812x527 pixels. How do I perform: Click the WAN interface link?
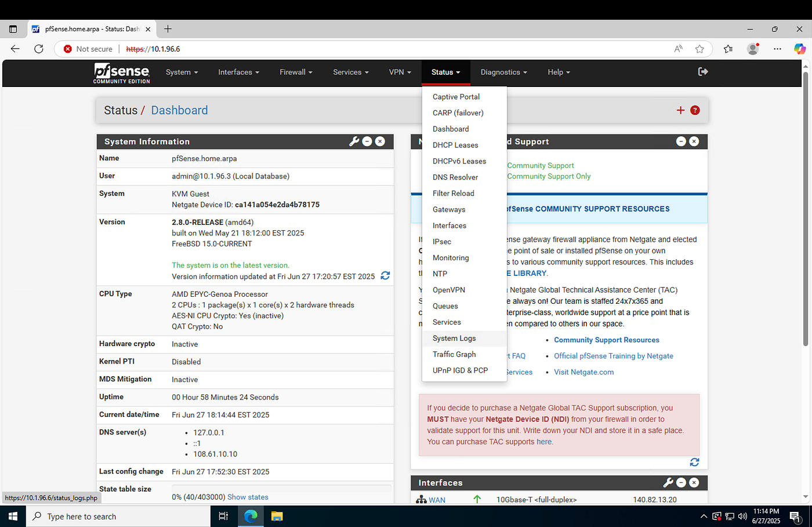tap(437, 500)
